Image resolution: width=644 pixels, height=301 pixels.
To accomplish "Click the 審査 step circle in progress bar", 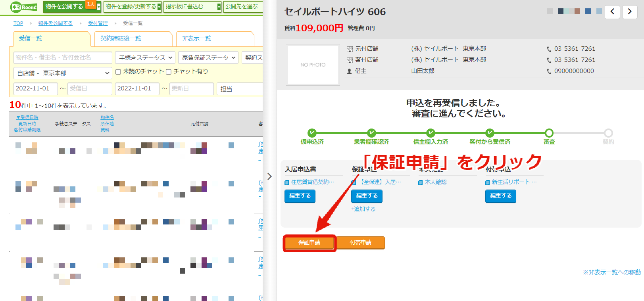I will (549, 133).
